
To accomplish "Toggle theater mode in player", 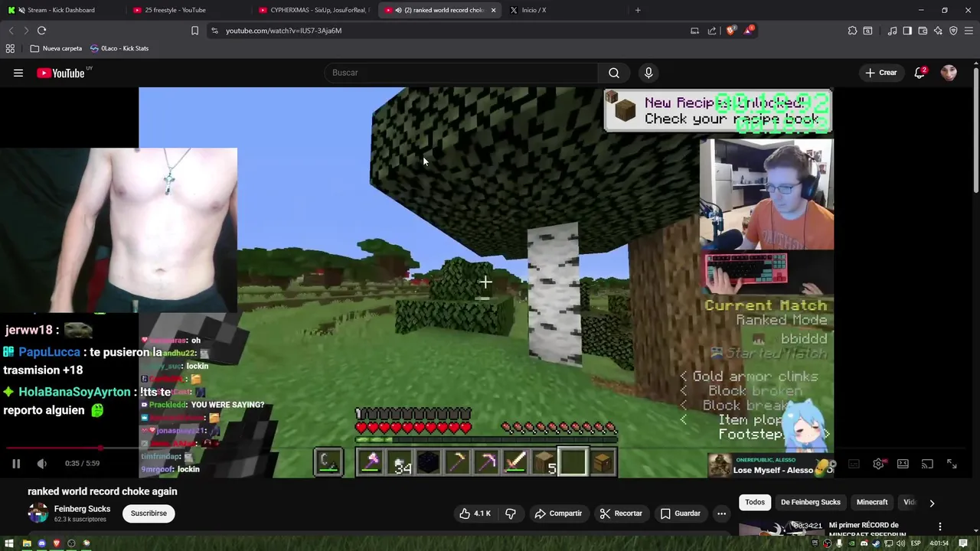I will coord(903,464).
